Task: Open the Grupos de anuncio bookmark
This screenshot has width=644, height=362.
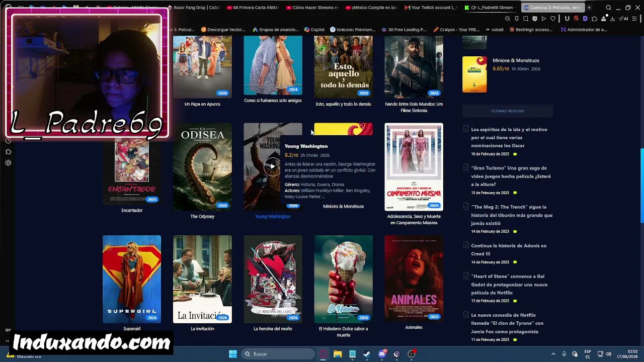Action: [x=276, y=30]
